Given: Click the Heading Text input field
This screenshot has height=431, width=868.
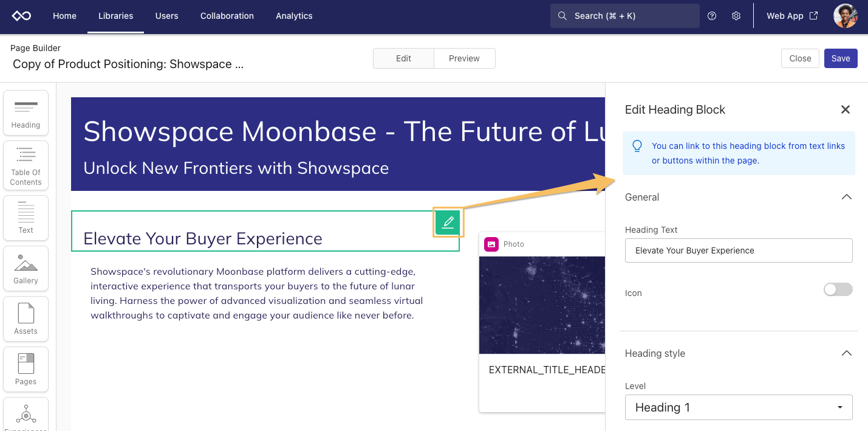Looking at the screenshot, I should 738,250.
